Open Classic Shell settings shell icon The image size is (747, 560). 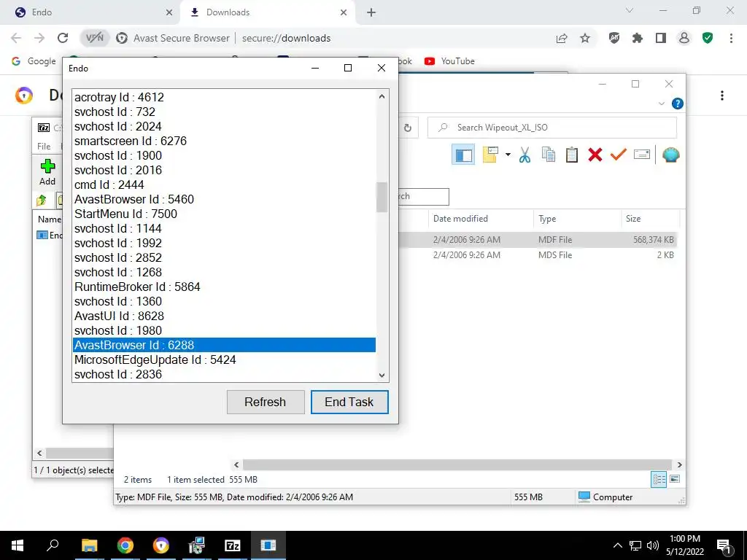coord(671,155)
